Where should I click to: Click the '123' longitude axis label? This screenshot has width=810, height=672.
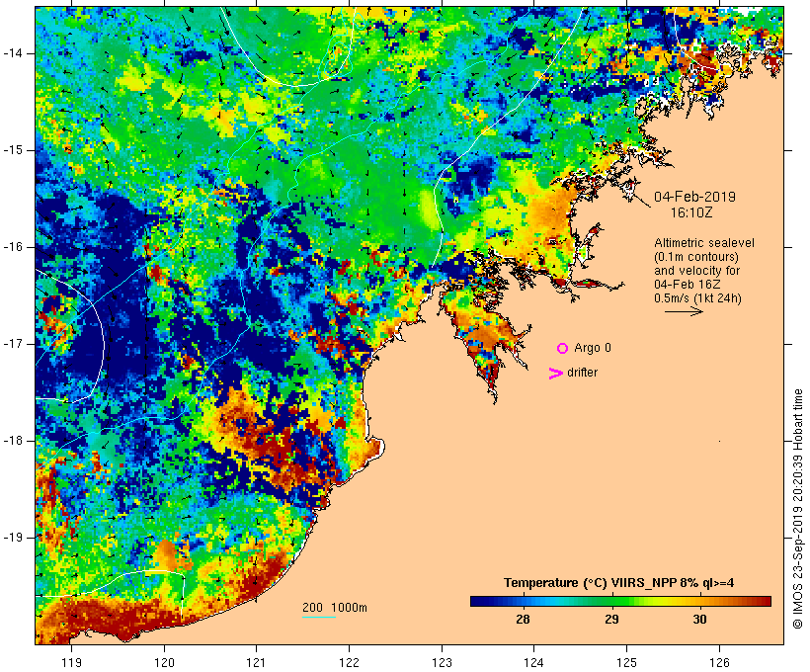click(x=442, y=662)
